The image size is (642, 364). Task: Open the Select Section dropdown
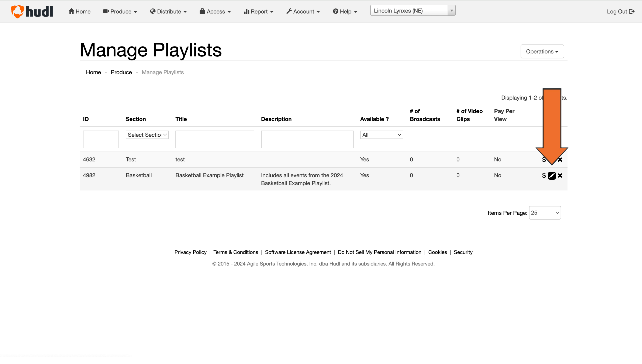[x=147, y=135]
